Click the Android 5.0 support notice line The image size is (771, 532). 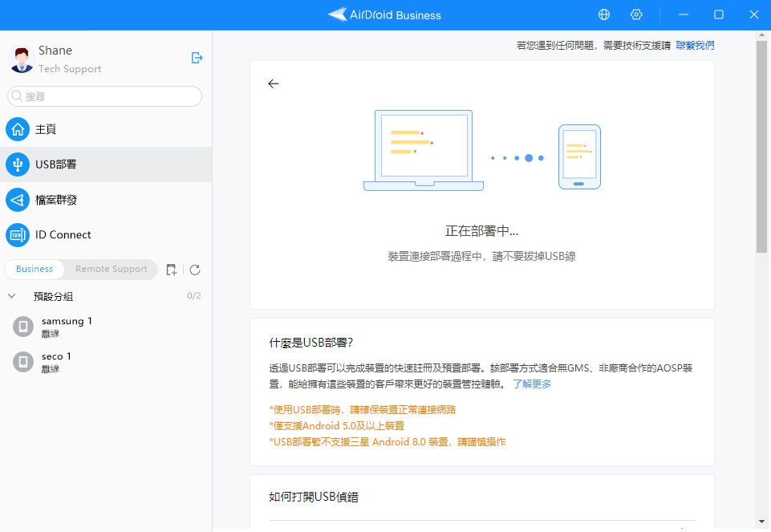pyautogui.click(x=337, y=426)
